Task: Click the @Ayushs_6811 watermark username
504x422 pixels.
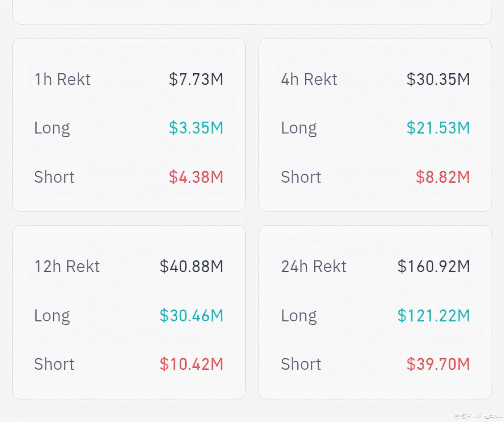Action: point(481,416)
